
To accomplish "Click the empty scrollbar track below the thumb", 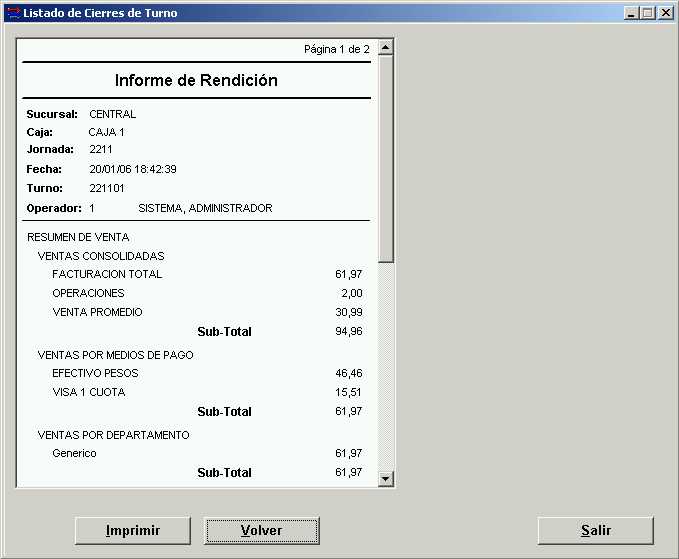I will pyautogui.click(x=386, y=370).
